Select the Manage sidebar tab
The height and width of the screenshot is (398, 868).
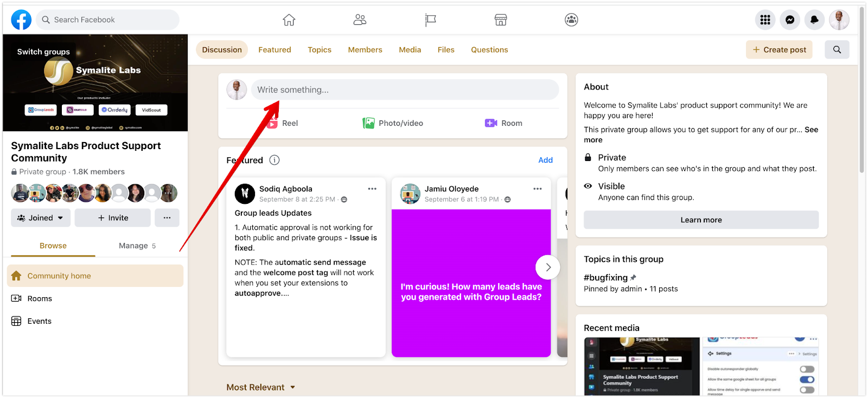click(x=137, y=246)
